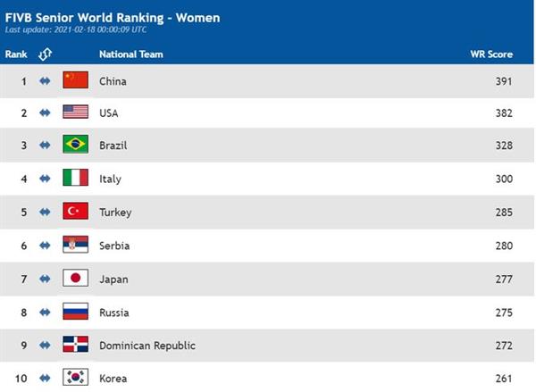
Task: Click the Korea flag icon
Action: [x=76, y=377]
